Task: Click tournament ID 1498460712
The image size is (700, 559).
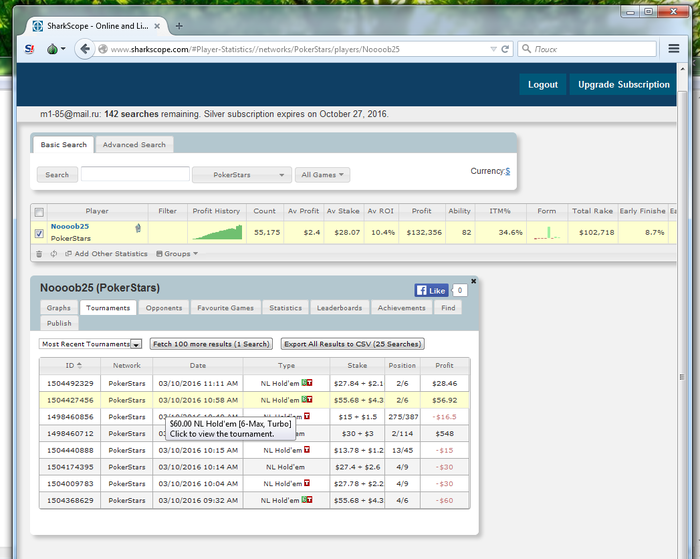Action: pyautogui.click(x=70, y=433)
